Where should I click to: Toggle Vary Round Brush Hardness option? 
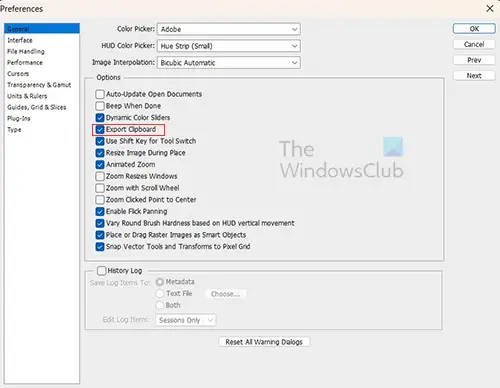pos(100,223)
